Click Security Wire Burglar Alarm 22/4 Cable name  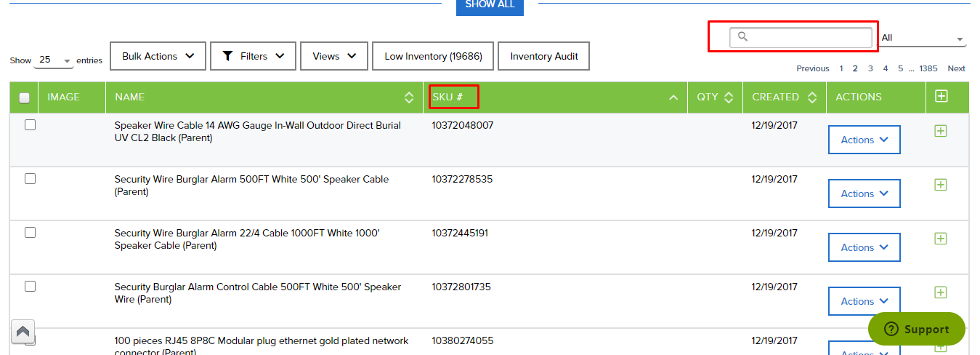(x=247, y=239)
